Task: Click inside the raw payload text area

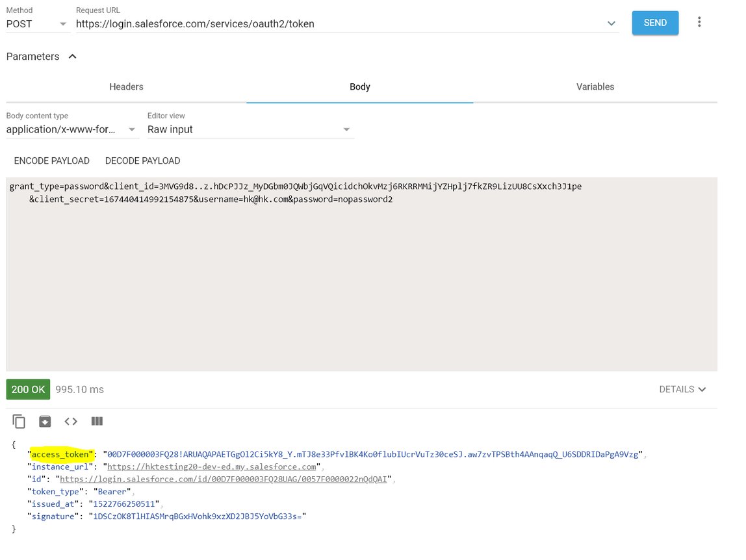Action: pyautogui.click(x=361, y=274)
